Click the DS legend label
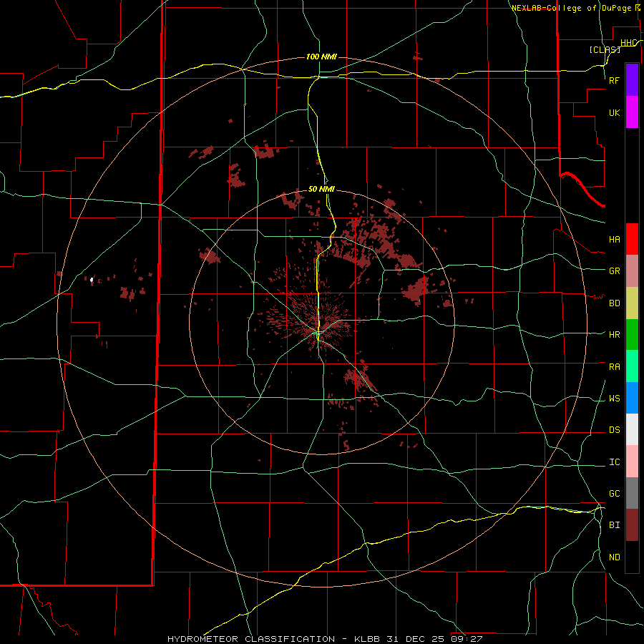644x644 pixels. [x=614, y=430]
